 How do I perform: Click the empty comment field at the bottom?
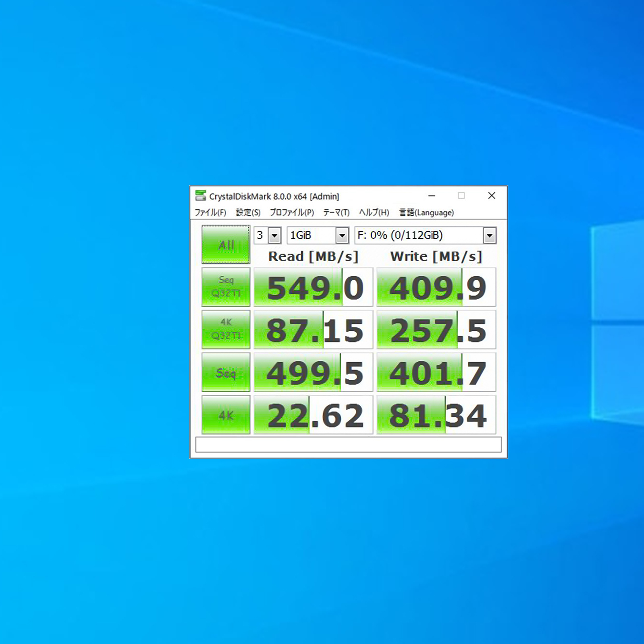pos(348,445)
